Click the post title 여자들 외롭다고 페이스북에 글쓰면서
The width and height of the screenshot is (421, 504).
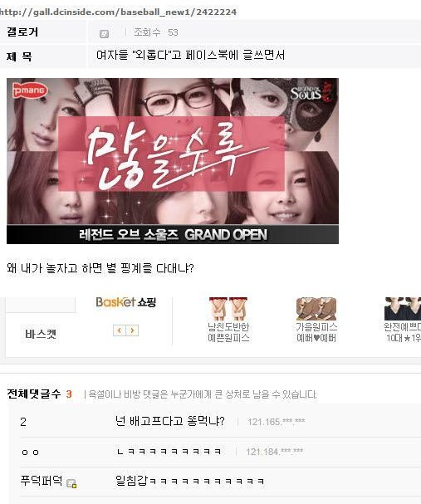191,55
